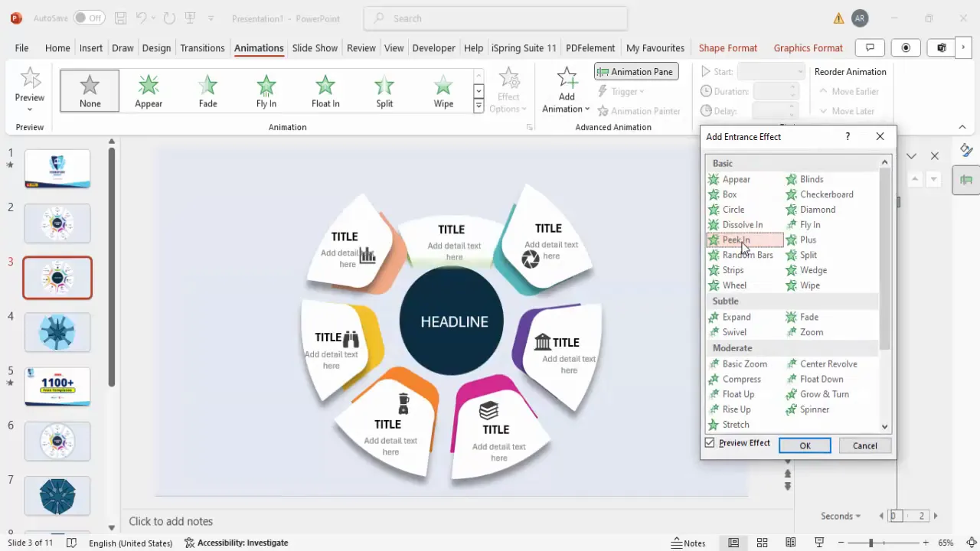Open Animation Pane options chevron
The image size is (980, 551).
(x=911, y=156)
